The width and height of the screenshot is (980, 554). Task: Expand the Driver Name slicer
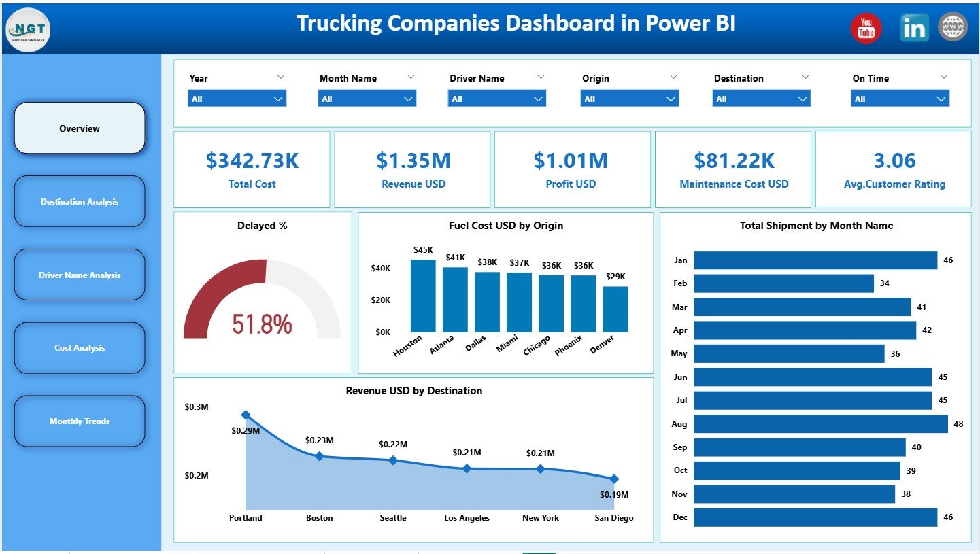point(539,99)
